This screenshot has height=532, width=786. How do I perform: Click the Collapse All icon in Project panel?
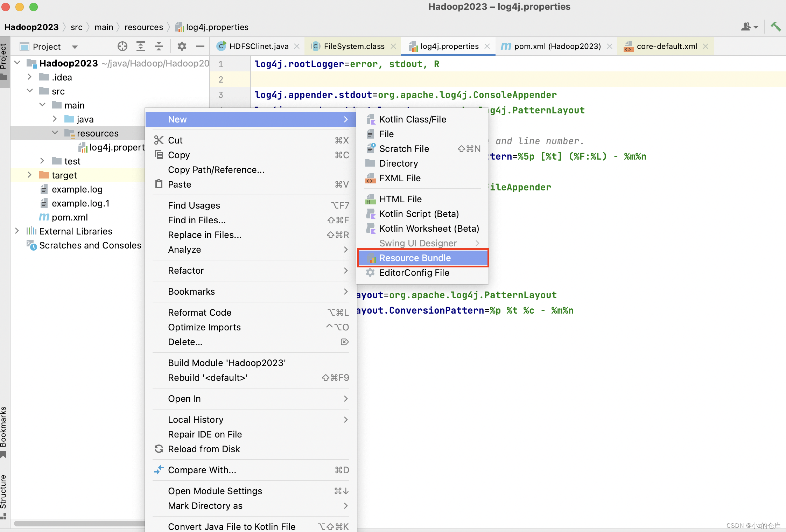tap(159, 46)
